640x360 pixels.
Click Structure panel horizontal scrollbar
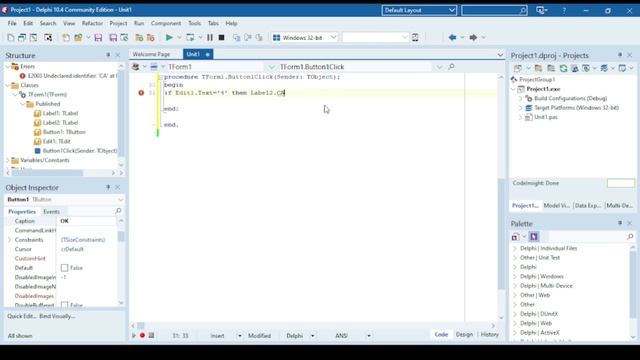48,173
